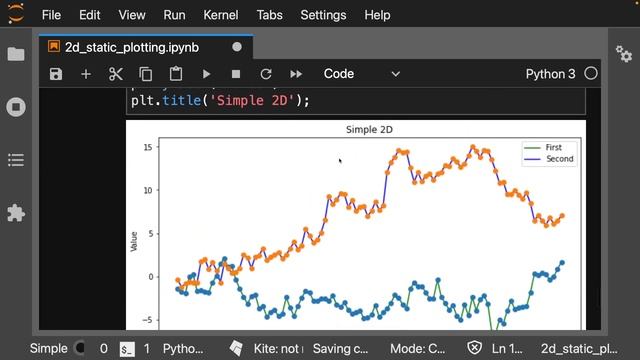Insert a cell below with plus icon
The width and height of the screenshot is (640, 360).
coord(86,74)
